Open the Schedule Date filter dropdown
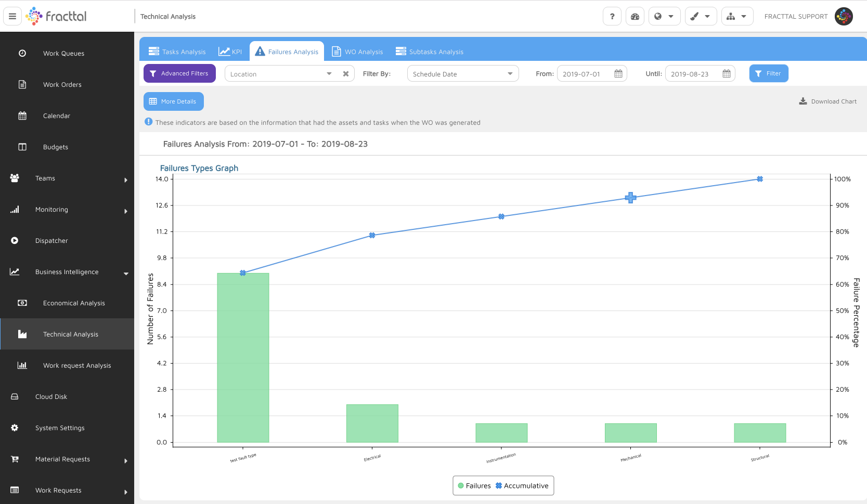The height and width of the screenshot is (504, 867). pos(510,73)
